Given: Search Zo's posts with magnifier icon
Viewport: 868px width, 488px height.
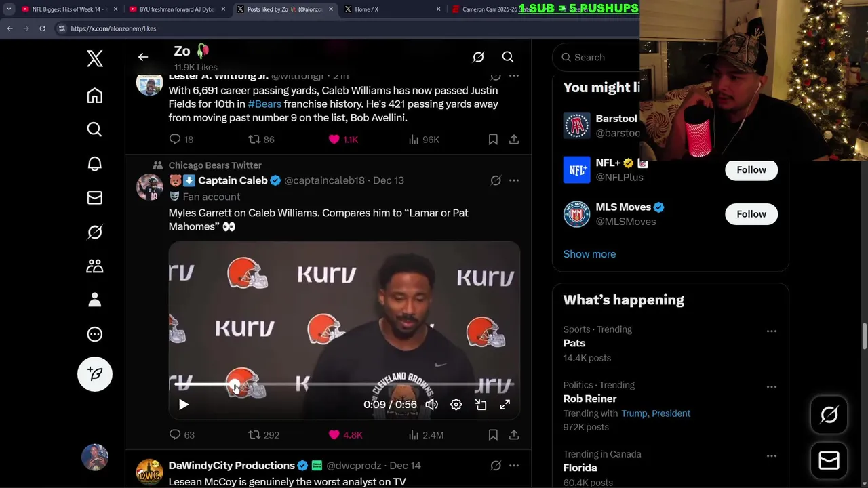Looking at the screenshot, I should tap(508, 57).
